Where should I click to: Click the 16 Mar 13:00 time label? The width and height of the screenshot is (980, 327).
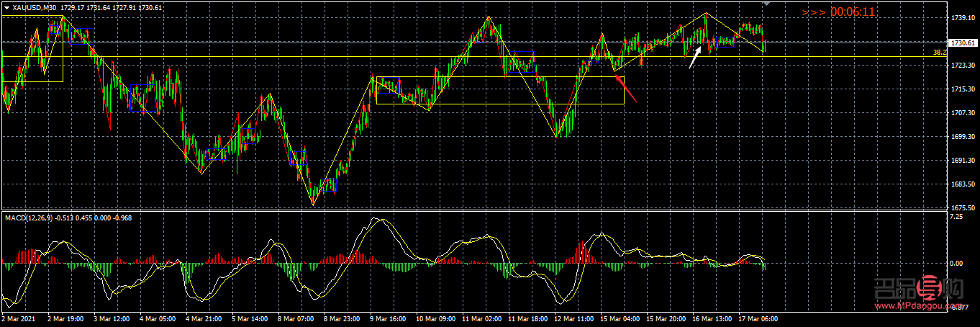point(712,318)
